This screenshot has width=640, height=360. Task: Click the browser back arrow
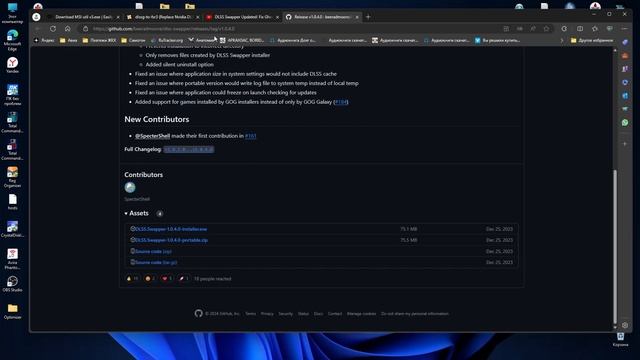[38, 29]
